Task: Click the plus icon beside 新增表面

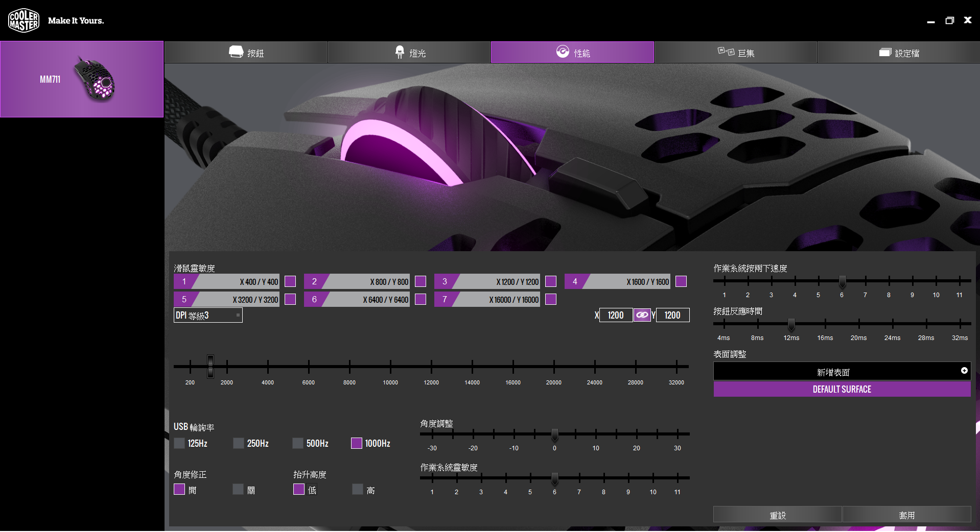Action: coord(964,371)
